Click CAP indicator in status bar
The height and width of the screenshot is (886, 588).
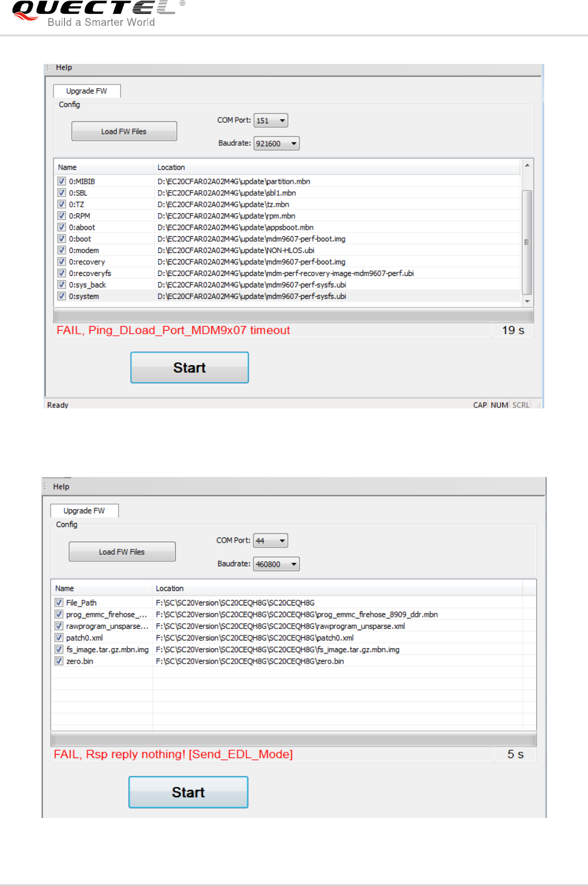click(x=480, y=405)
